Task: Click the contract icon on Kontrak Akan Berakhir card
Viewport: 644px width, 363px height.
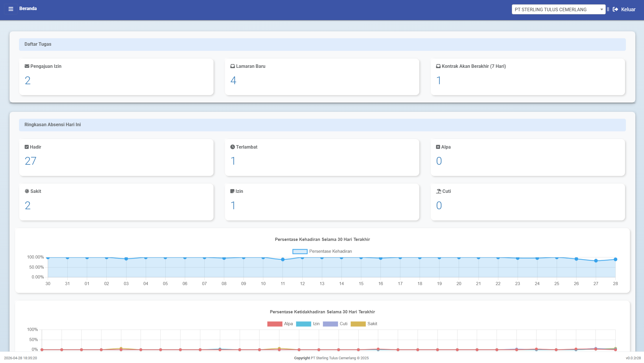Action: 438,66
